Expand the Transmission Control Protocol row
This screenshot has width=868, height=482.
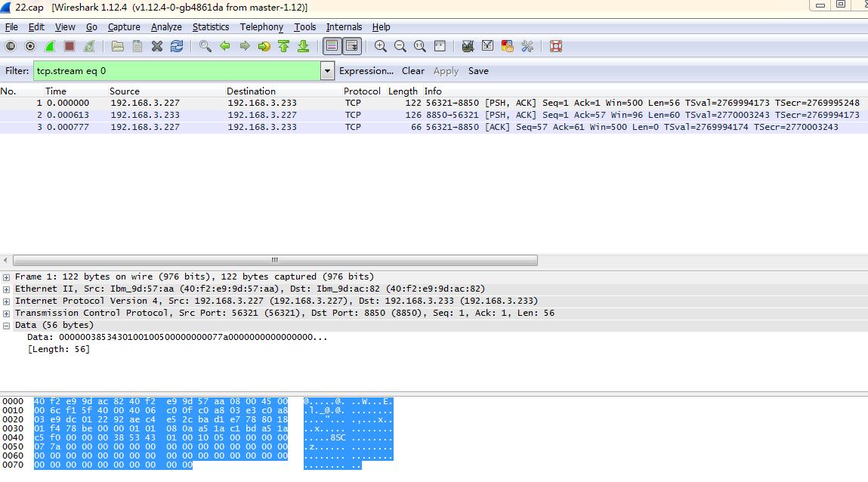(x=7, y=313)
